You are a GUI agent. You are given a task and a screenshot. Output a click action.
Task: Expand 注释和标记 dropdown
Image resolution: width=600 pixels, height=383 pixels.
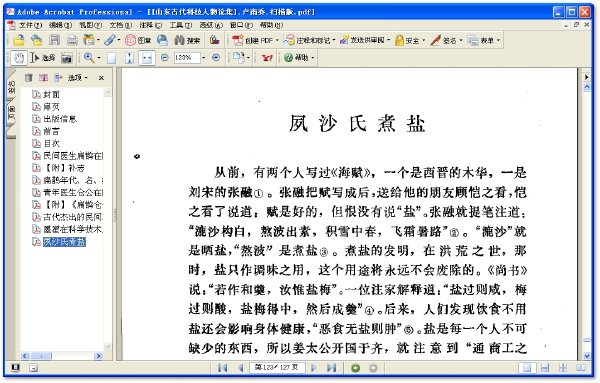click(310, 40)
